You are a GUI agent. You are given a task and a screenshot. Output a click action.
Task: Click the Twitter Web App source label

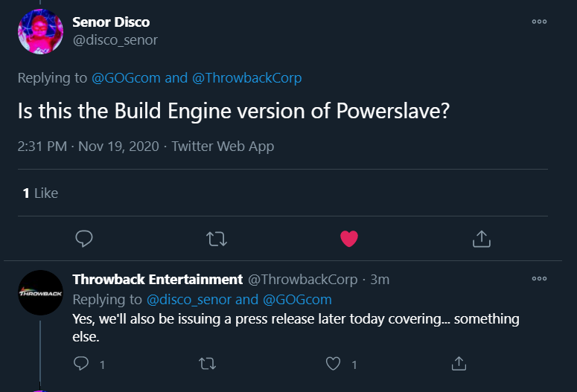point(223,147)
